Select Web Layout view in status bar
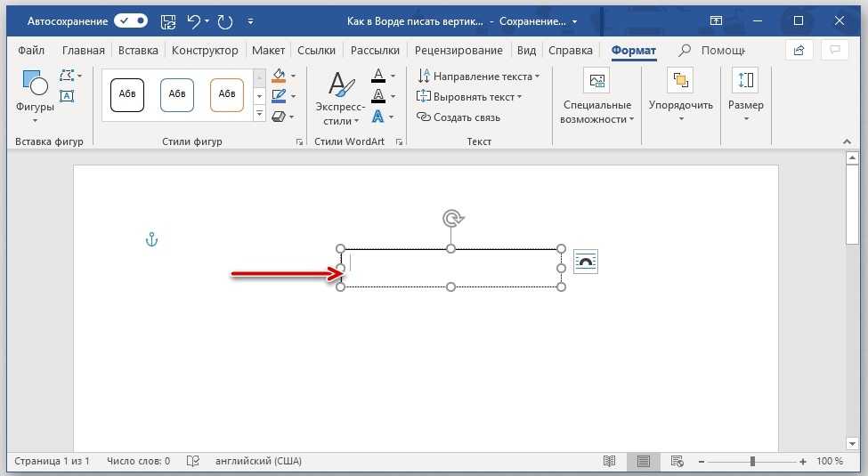 677,461
